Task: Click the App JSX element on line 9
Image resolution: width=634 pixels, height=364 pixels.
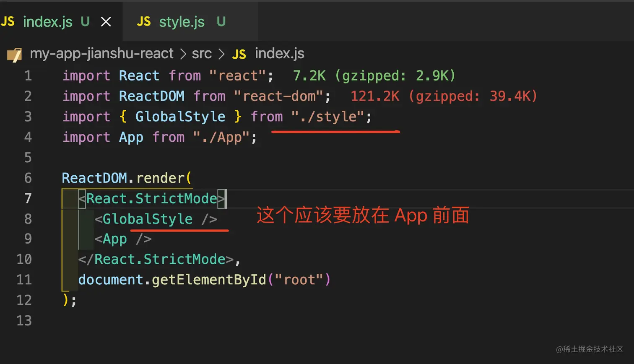Action: pos(123,239)
